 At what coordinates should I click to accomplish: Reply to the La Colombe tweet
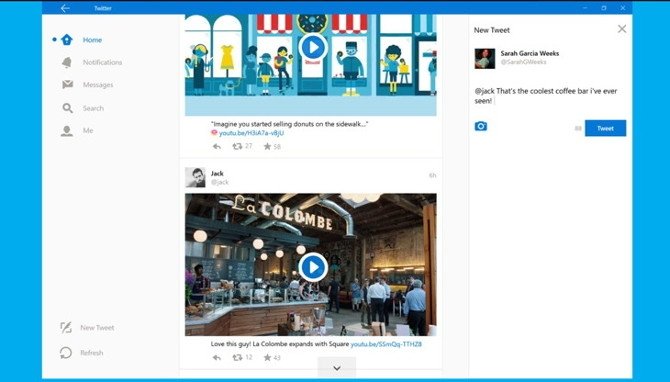[x=217, y=358]
